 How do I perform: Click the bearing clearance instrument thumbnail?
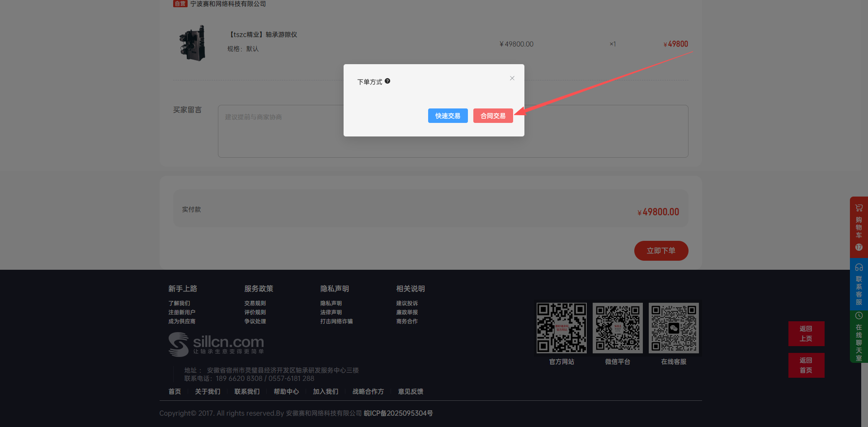193,43
